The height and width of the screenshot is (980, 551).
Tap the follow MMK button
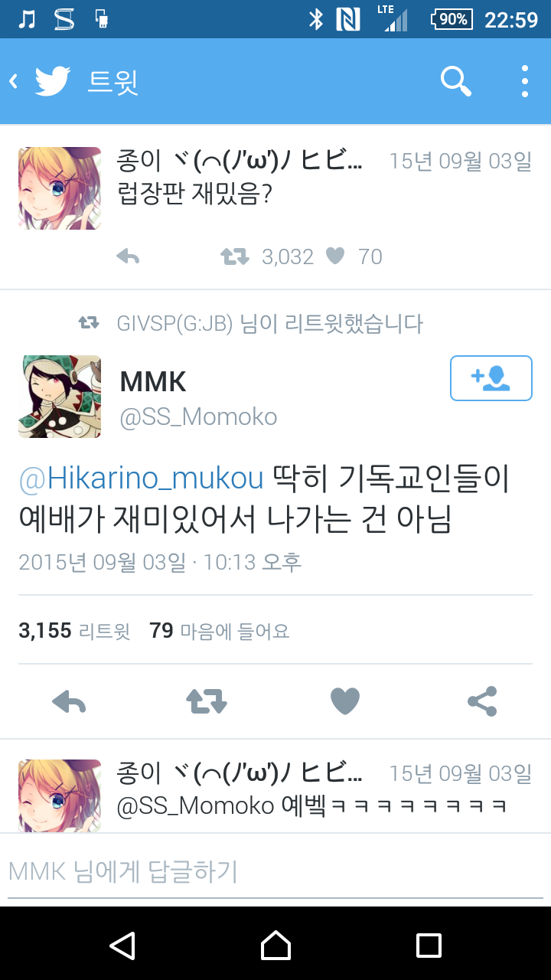coord(491,378)
